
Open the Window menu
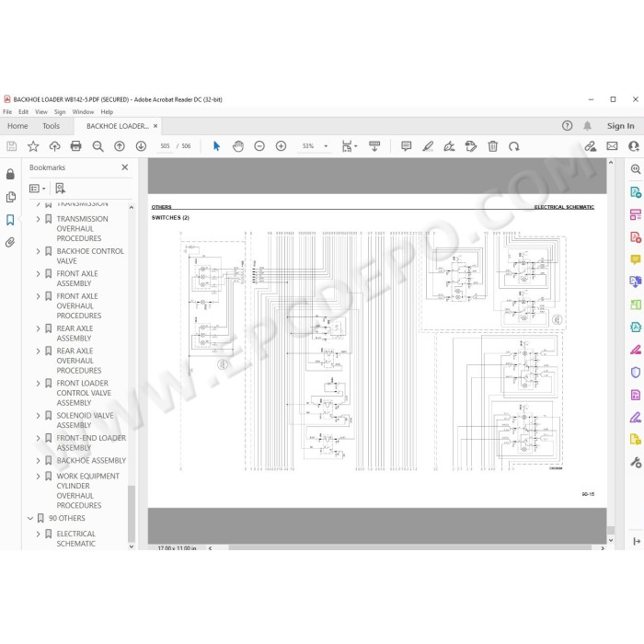click(x=83, y=111)
